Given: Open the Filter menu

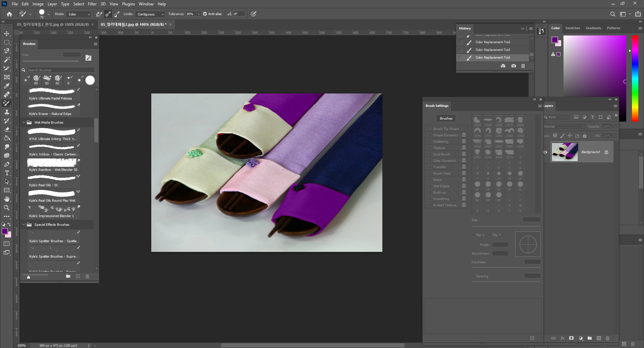Looking at the screenshot, I should point(92,4).
